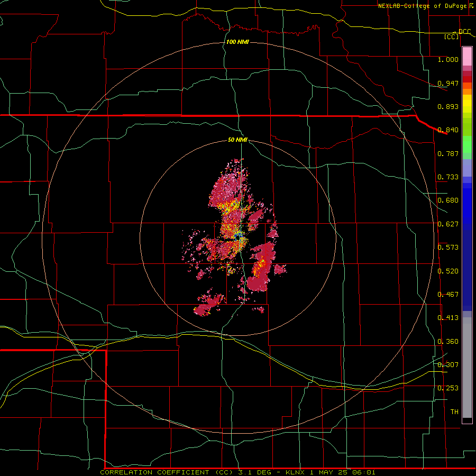Select the 0.627 scale value

(448, 224)
